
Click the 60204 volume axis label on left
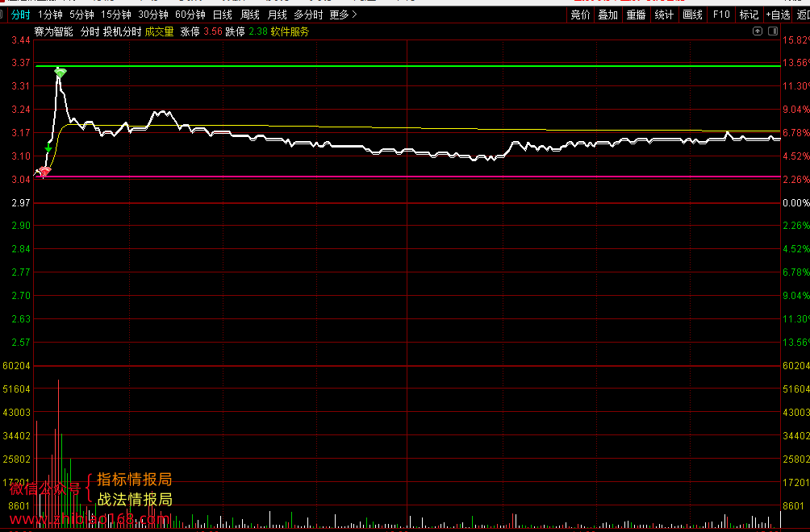point(16,366)
